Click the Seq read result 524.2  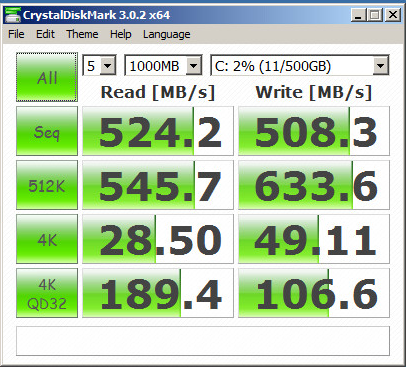click(158, 131)
